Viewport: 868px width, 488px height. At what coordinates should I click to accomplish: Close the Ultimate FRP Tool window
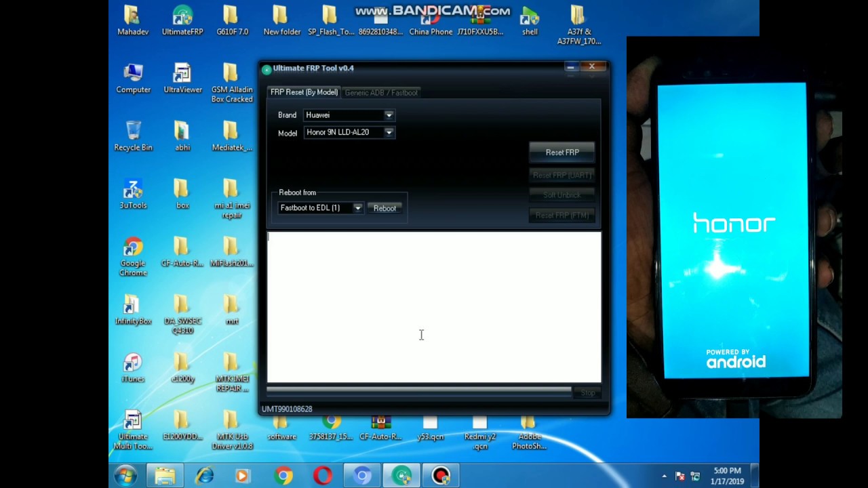click(592, 66)
